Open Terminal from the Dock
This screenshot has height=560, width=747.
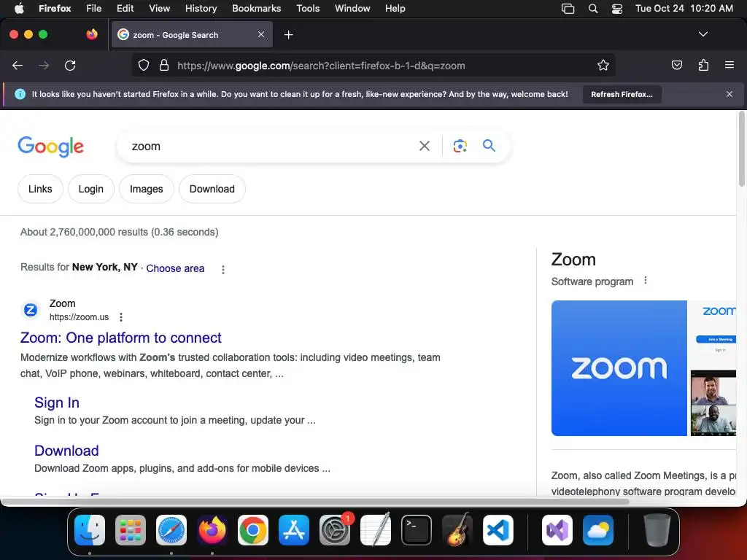click(417, 530)
